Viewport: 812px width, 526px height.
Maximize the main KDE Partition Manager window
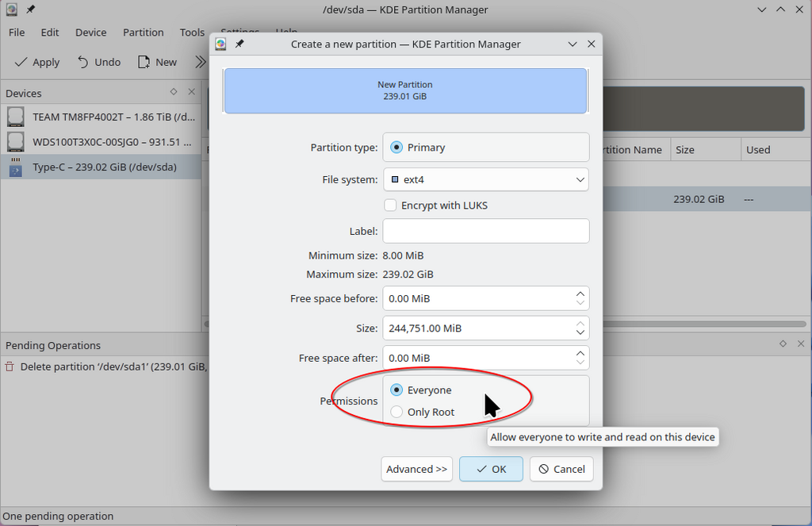780,10
